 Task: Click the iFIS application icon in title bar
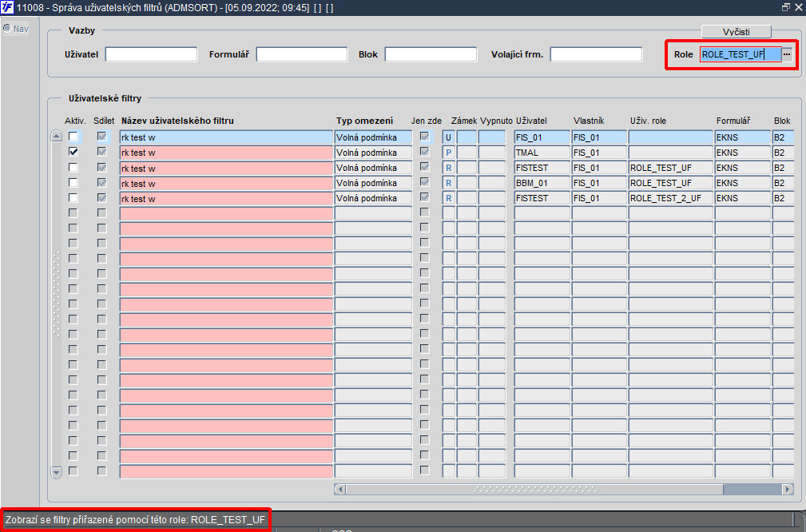(7, 7)
